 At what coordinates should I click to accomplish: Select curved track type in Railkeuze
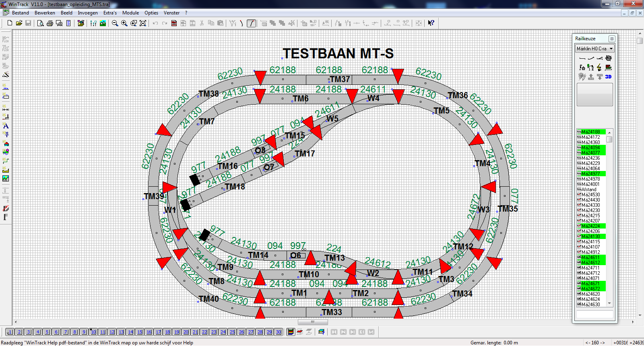coord(591,58)
